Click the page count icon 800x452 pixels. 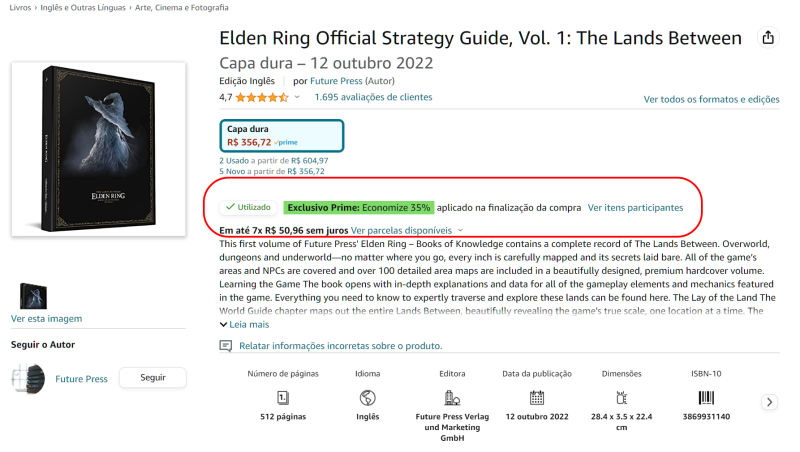282,398
